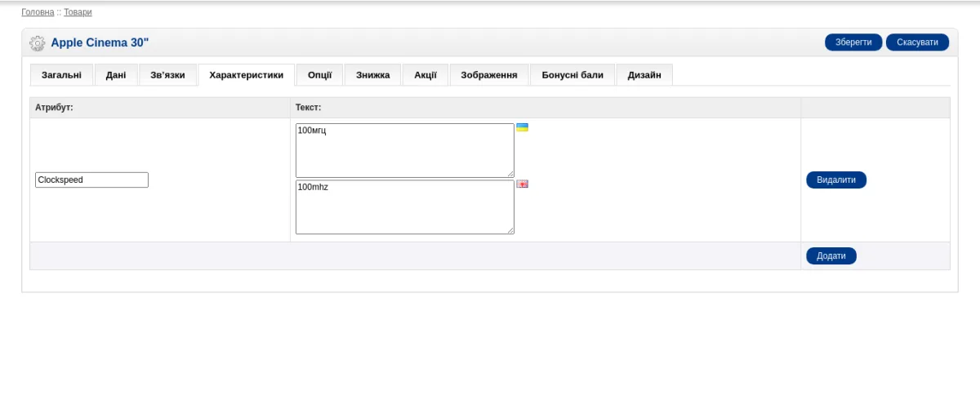Image resolution: width=980 pixels, height=395 pixels.
Task: Follow the Головна breadcrumb link
Action: click(38, 12)
